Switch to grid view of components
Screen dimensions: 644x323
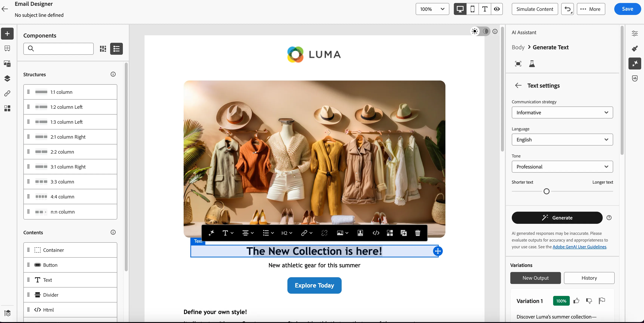(103, 48)
